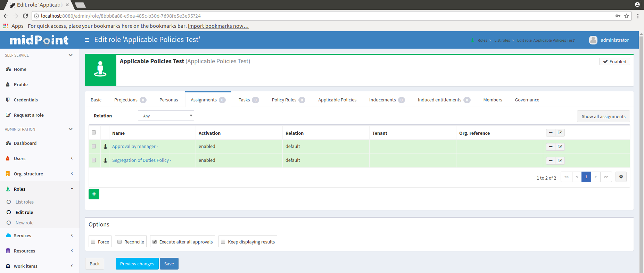Screen dimensions: 644x273
Task: Open the Relation dropdown set to Any
Action: point(166,116)
